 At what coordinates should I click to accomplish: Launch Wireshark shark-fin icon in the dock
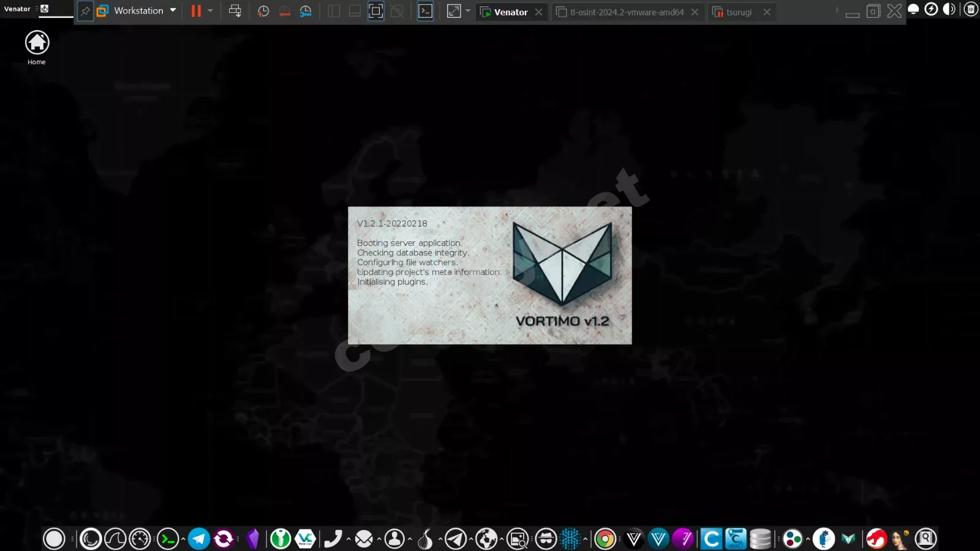[x=115, y=539]
